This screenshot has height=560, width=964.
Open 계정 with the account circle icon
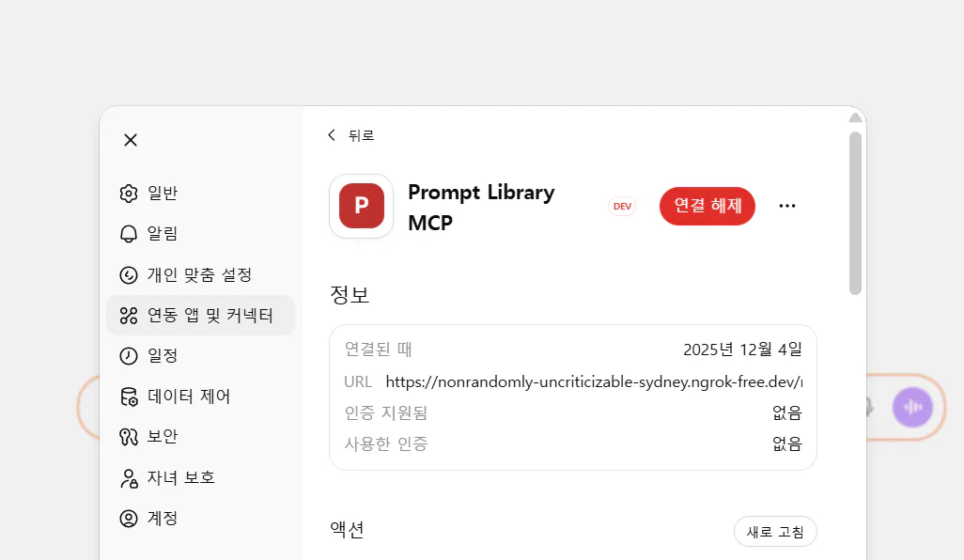pyautogui.click(x=128, y=518)
